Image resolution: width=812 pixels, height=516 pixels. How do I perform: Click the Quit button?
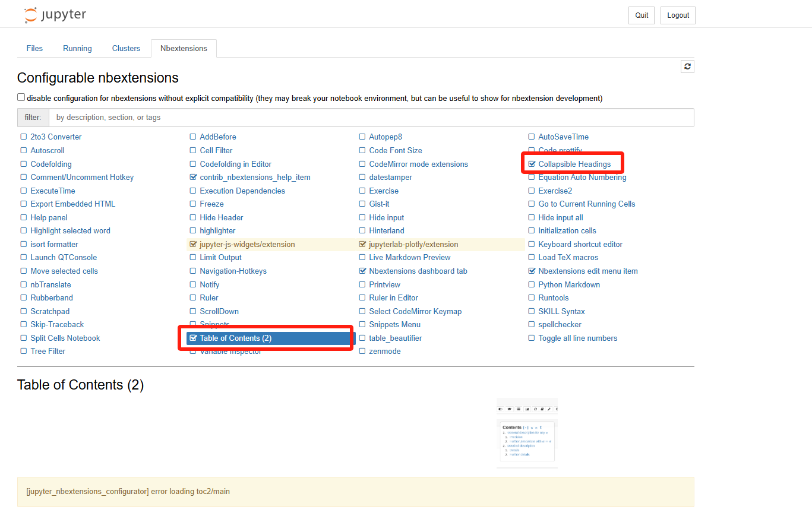(x=642, y=15)
